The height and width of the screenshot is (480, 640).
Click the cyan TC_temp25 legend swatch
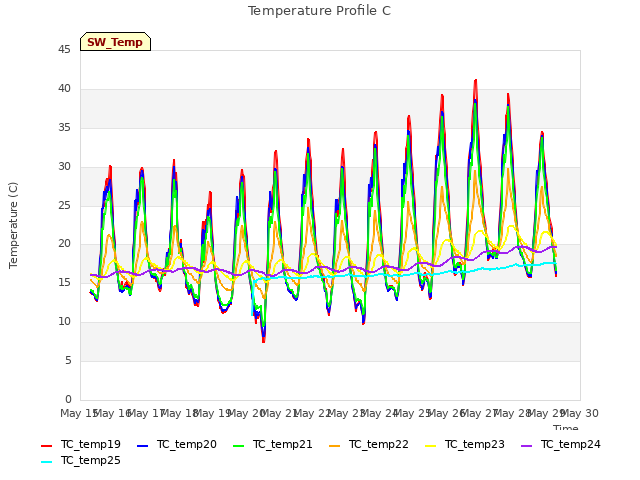(x=47, y=462)
